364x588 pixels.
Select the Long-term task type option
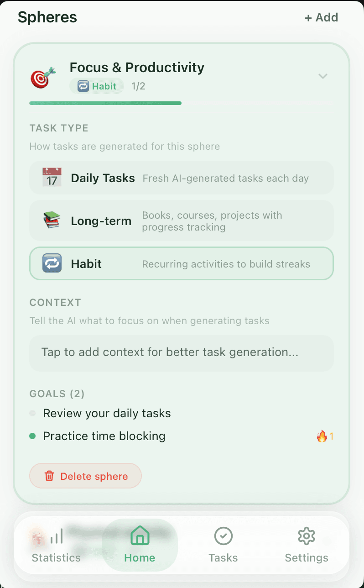pos(182,221)
